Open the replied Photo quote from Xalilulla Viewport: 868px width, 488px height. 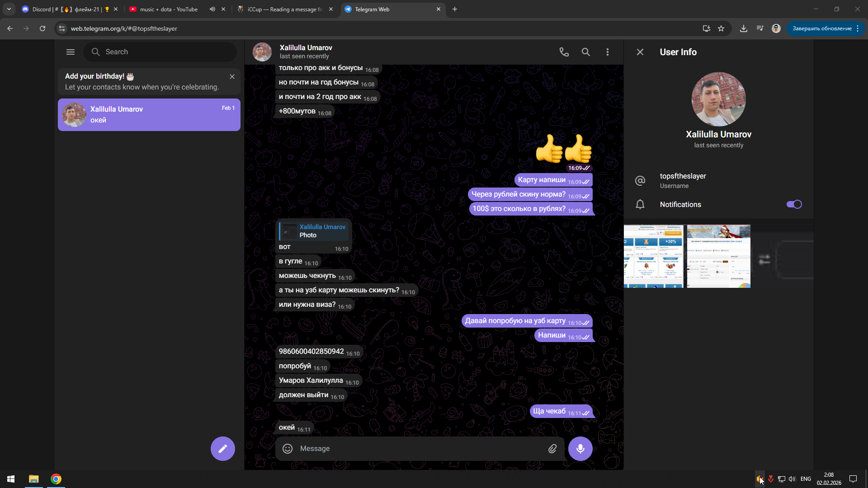(315, 231)
